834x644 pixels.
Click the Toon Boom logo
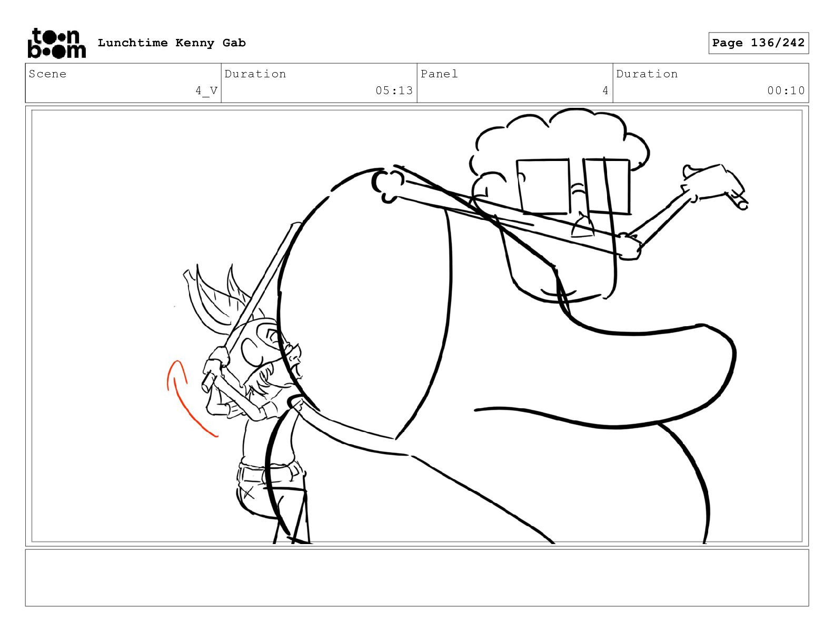[56, 43]
